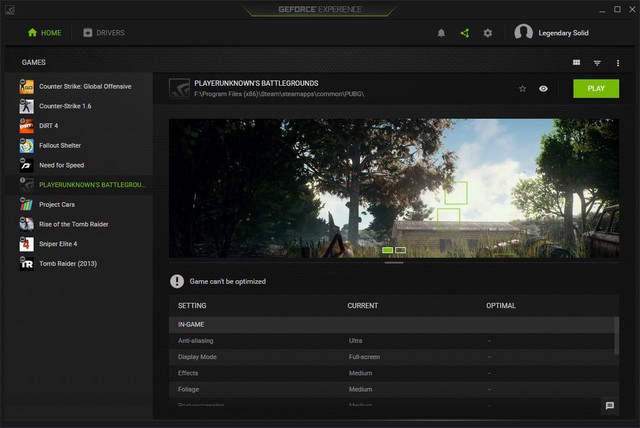640x428 pixels.
Task: Switch to the DRIVERS tab
Action: (x=104, y=33)
